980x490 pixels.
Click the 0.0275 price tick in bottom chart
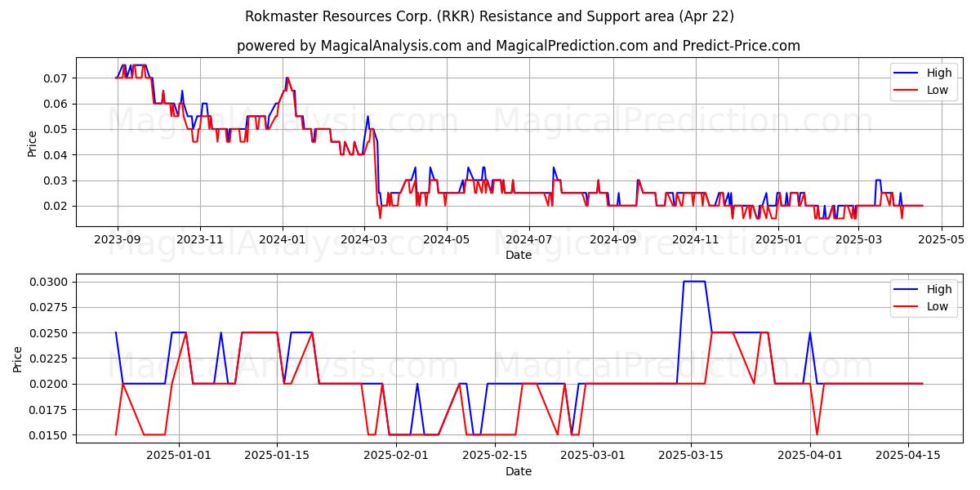[50, 307]
